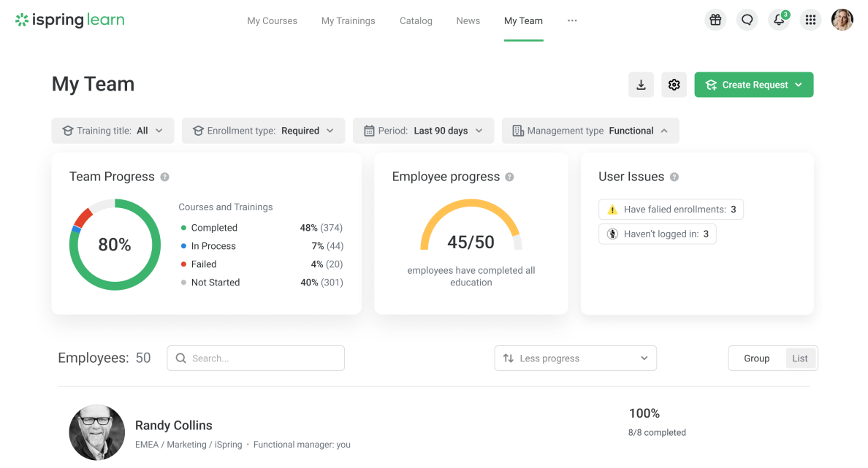This screenshot has height=468, width=868.
Task: Open the Catalog tab
Action: pos(416,20)
